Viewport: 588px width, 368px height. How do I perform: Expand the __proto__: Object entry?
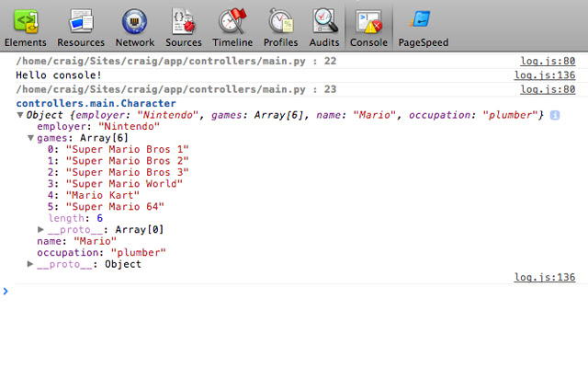[x=30, y=265]
